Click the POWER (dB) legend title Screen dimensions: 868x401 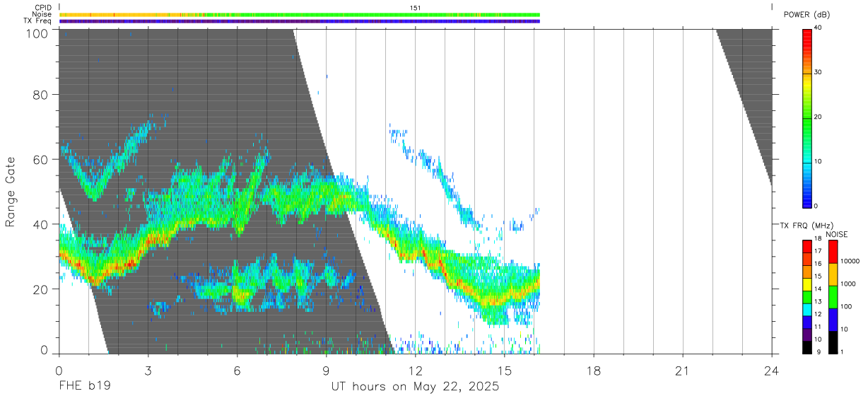coord(807,15)
